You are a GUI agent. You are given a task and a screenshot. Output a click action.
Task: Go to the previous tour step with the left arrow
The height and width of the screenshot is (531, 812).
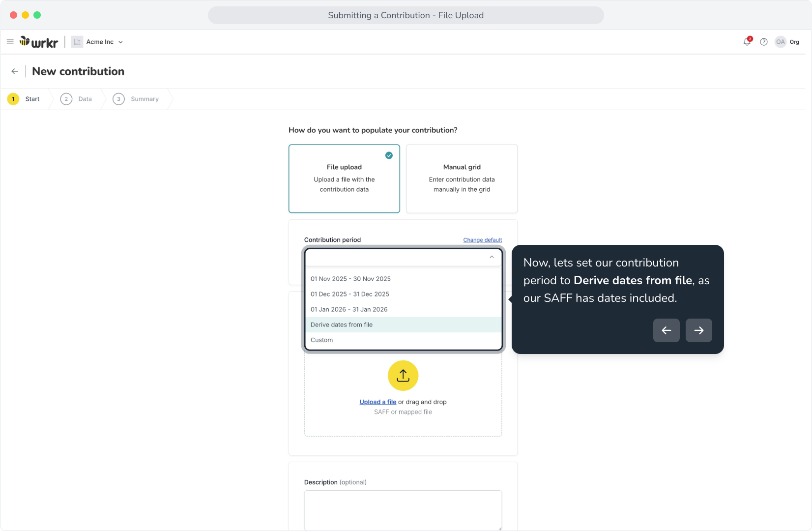[667, 330]
